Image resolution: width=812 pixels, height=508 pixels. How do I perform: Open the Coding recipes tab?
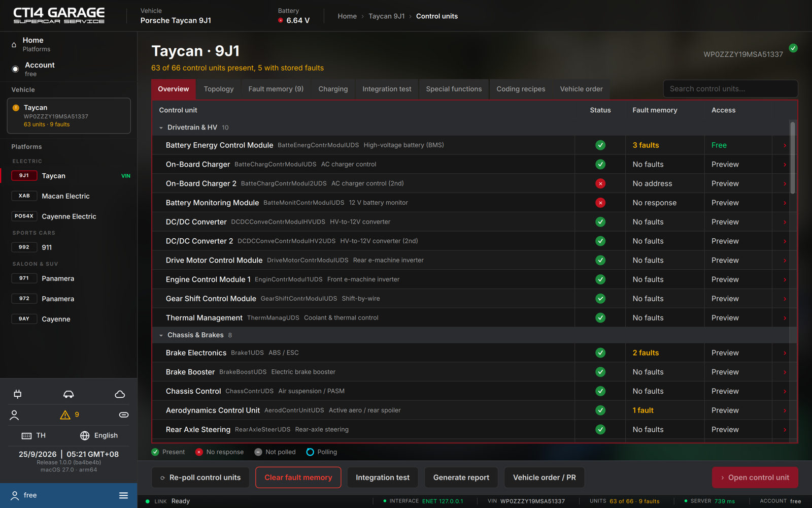pyautogui.click(x=521, y=89)
